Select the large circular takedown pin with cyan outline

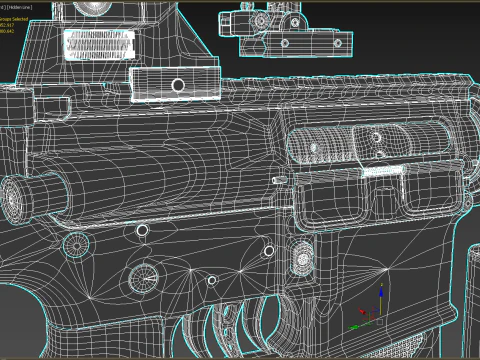pyautogui.click(x=76, y=246)
